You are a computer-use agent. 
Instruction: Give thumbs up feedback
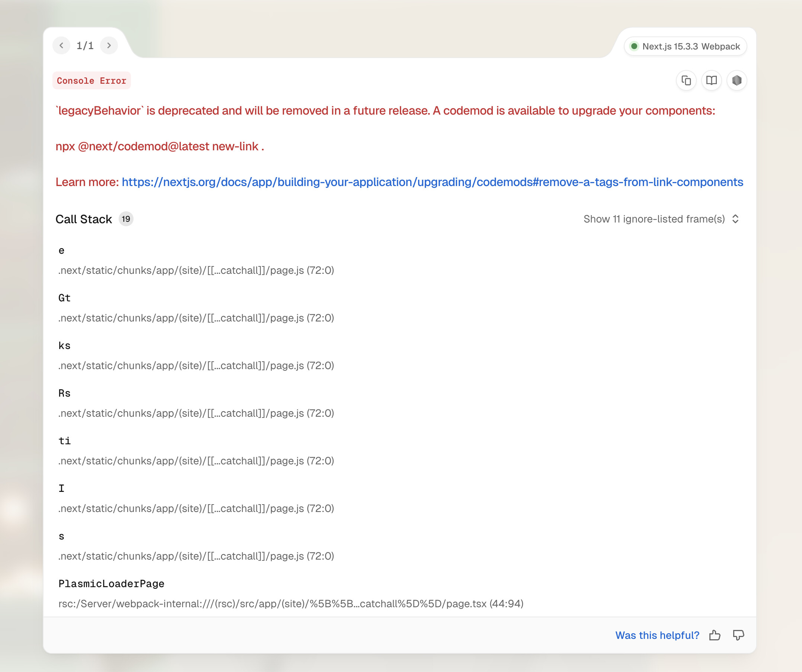pyautogui.click(x=715, y=635)
